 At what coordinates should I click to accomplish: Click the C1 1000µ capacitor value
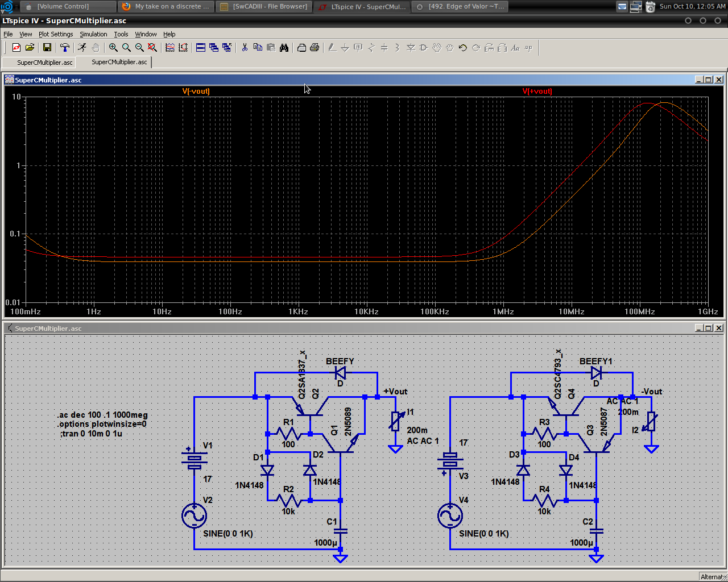326,543
